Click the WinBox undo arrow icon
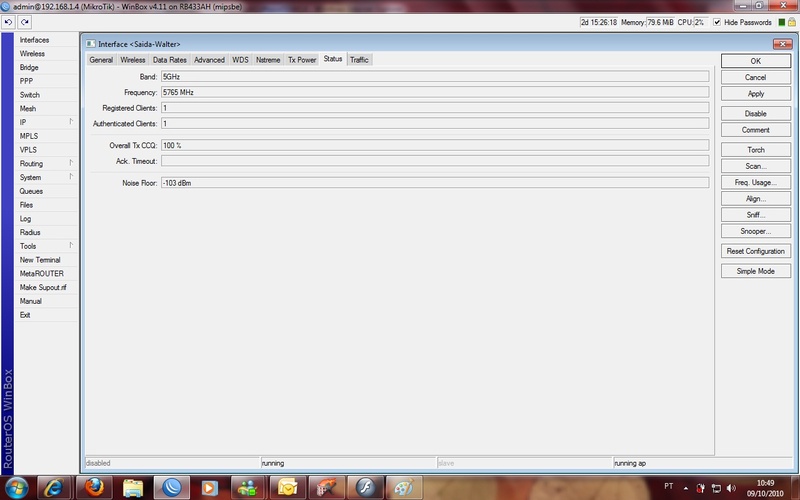Viewport: 800px width, 500px height. coord(9,22)
